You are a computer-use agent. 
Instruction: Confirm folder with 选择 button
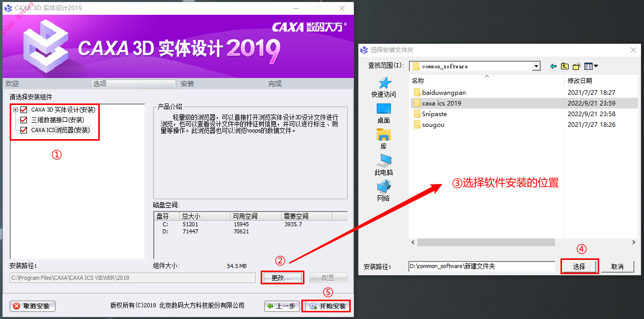click(x=579, y=267)
